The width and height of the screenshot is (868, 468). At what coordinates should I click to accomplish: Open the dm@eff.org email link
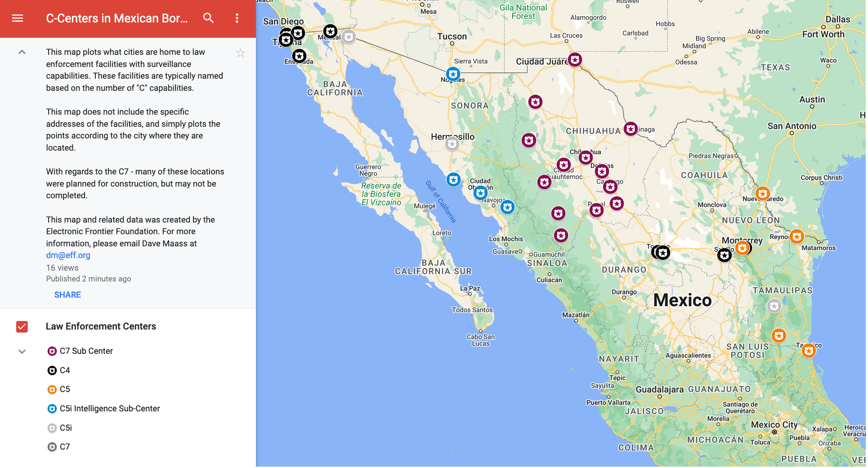[67, 255]
